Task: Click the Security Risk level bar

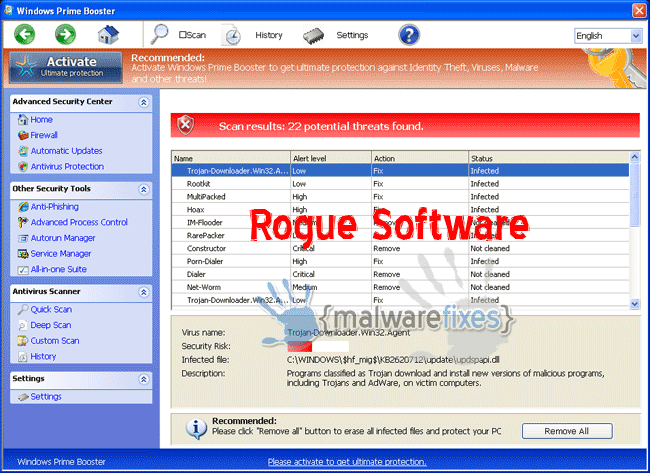Action: (x=318, y=346)
